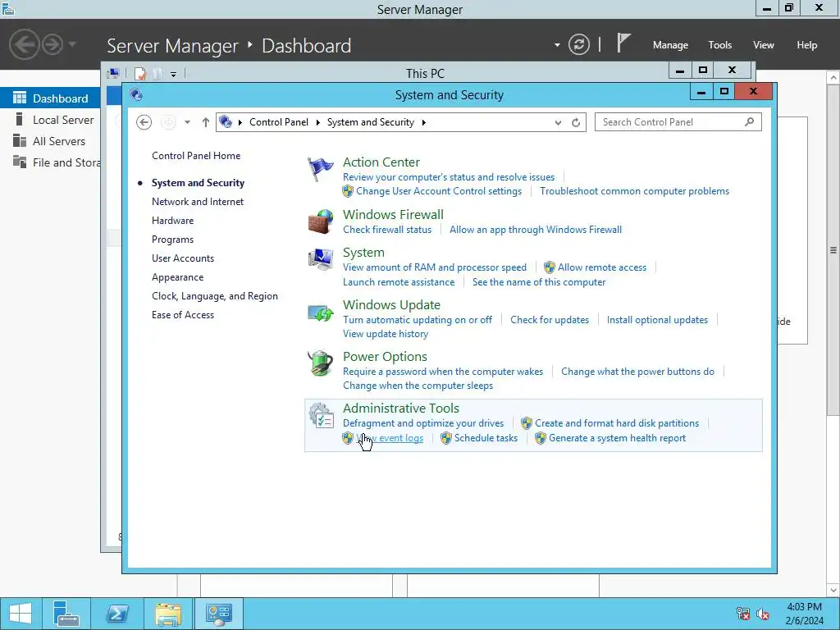This screenshot has height=630, width=840.
Task: Click the properties icon in This PC toolbar
Action: click(140, 73)
